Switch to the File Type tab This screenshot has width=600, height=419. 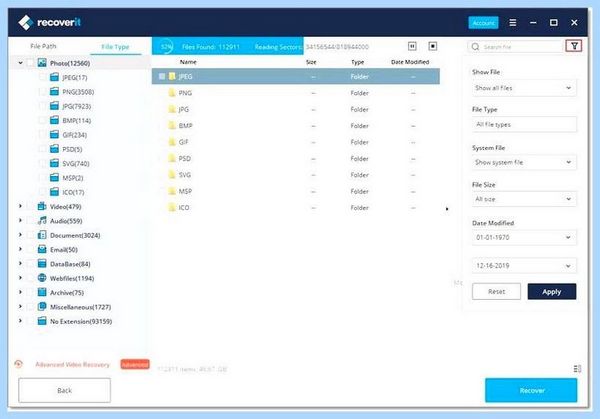tap(115, 47)
